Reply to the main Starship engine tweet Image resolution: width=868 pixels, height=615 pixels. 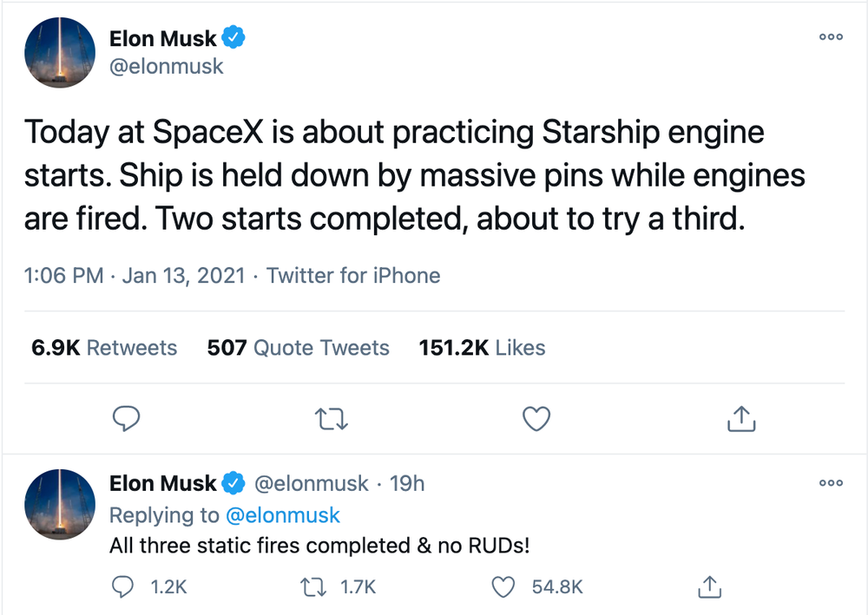pos(128,420)
